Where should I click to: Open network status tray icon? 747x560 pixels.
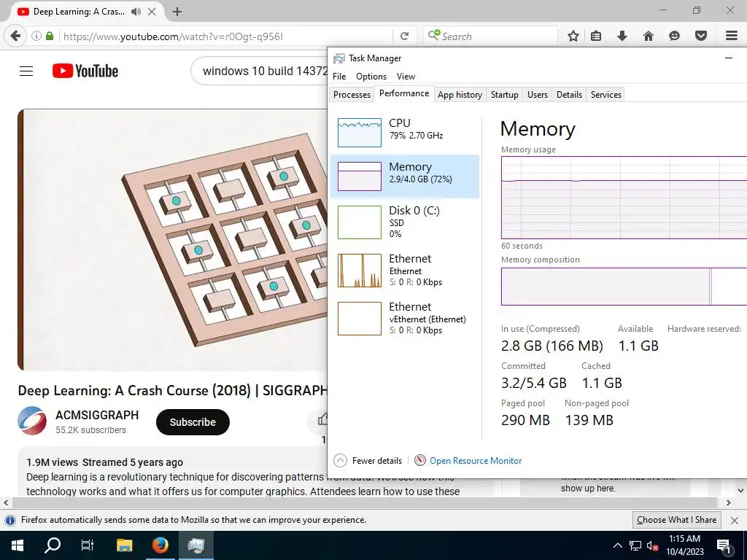click(x=635, y=545)
